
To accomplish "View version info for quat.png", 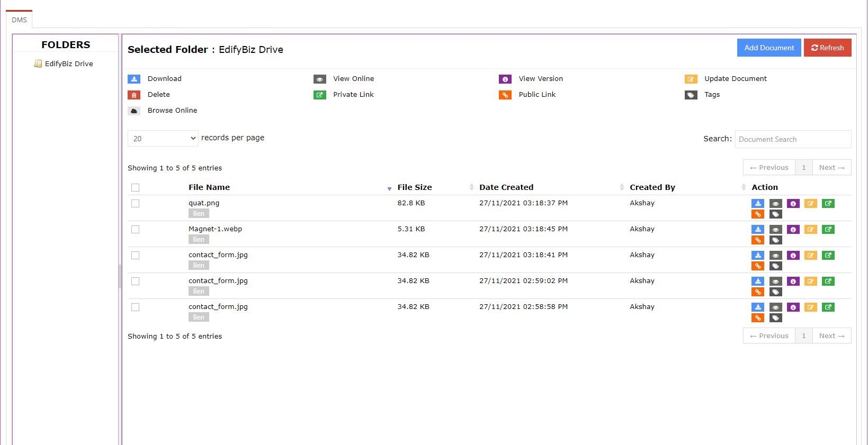I will (793, 203).
